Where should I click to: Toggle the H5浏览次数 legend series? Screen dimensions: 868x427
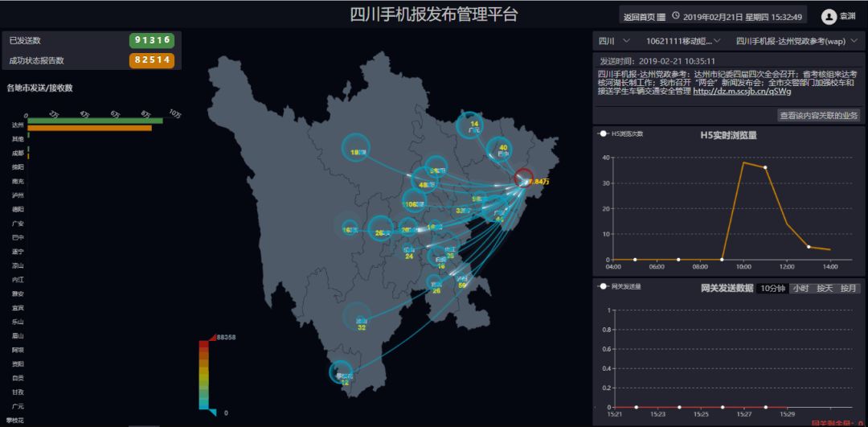(x=620, y=134)
